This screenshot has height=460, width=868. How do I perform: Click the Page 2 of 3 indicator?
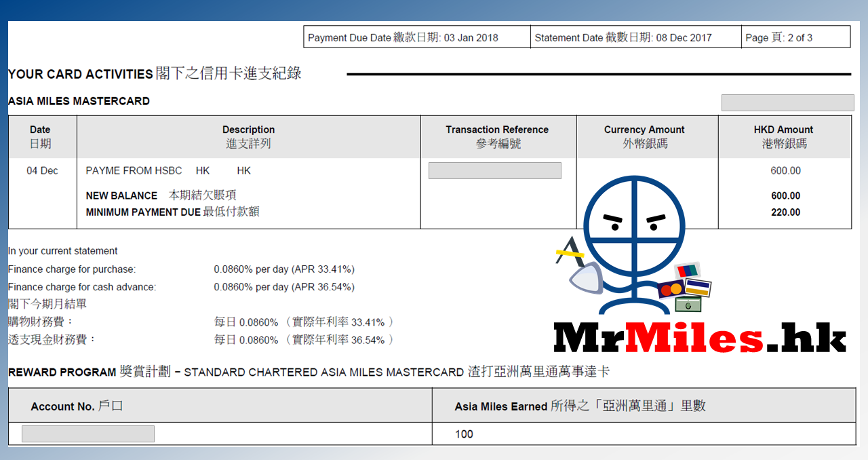click(778, 37)
